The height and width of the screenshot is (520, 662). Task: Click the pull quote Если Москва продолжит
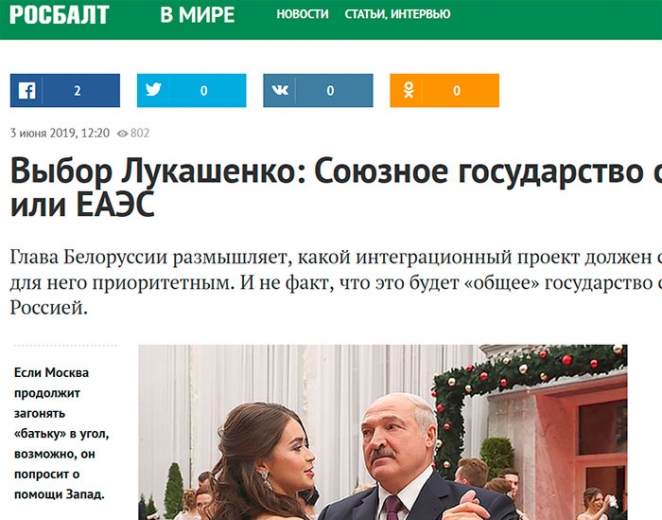(x=62, y=433)
